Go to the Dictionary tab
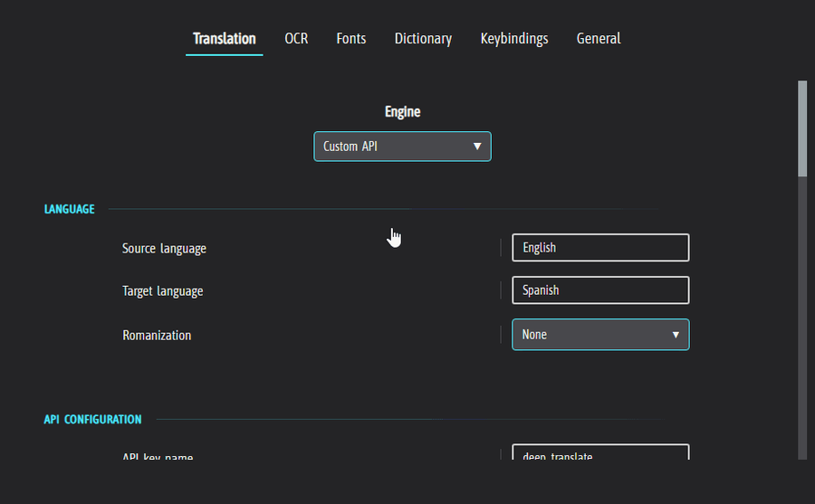815x504 pixels. pos(423,39)
